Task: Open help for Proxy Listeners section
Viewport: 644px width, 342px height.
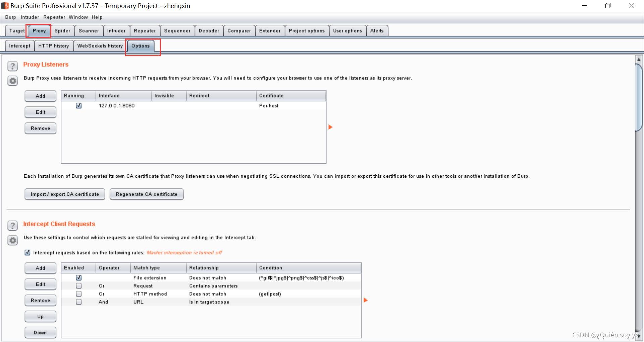Action: [x=12, y=66]
